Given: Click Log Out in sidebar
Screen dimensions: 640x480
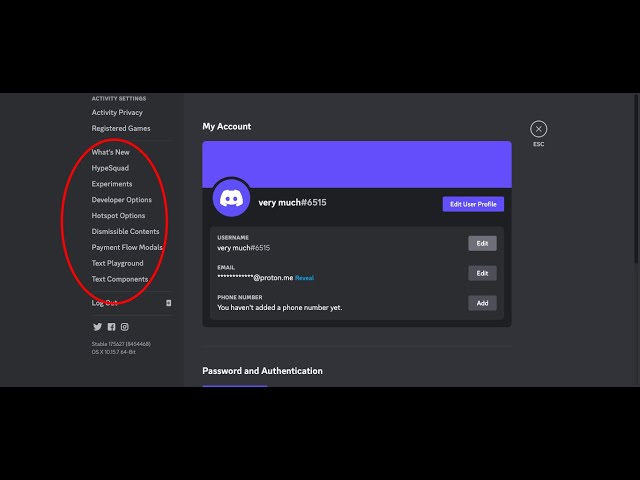Looking at the screenshot, I should click(x=104, y=303).
